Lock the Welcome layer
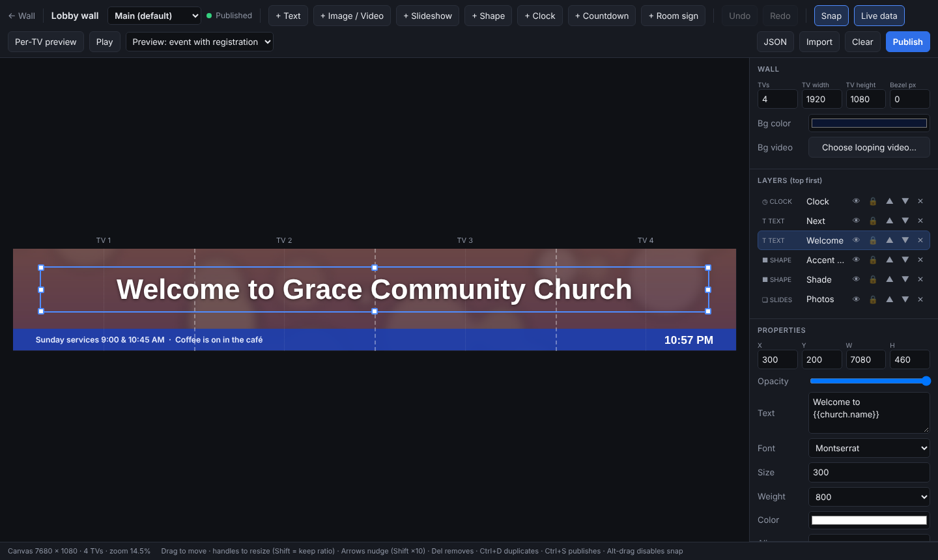Viewport: 938px width, 560px height. click(873, 240)
